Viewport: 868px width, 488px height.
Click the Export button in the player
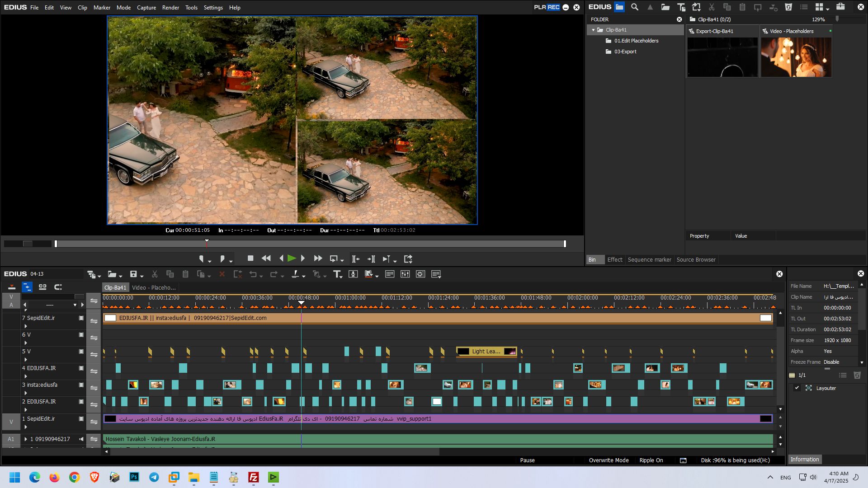[x=408, y=259]
